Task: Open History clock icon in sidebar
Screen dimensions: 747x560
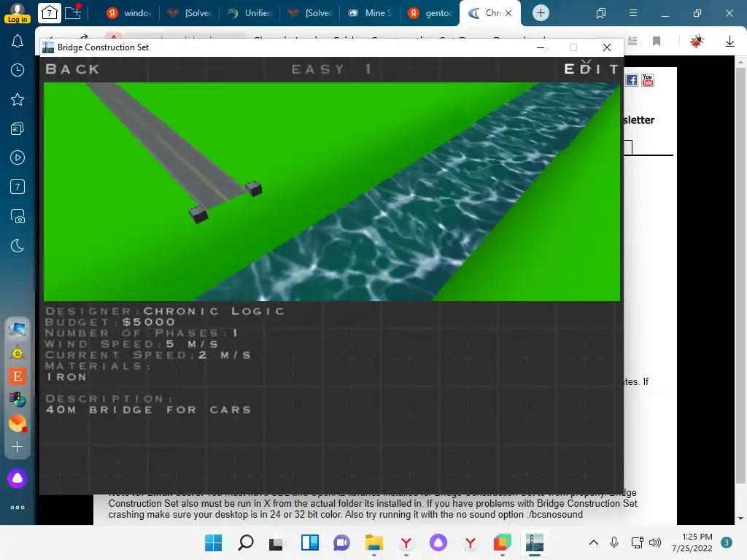Action: [x=18, y=70]
